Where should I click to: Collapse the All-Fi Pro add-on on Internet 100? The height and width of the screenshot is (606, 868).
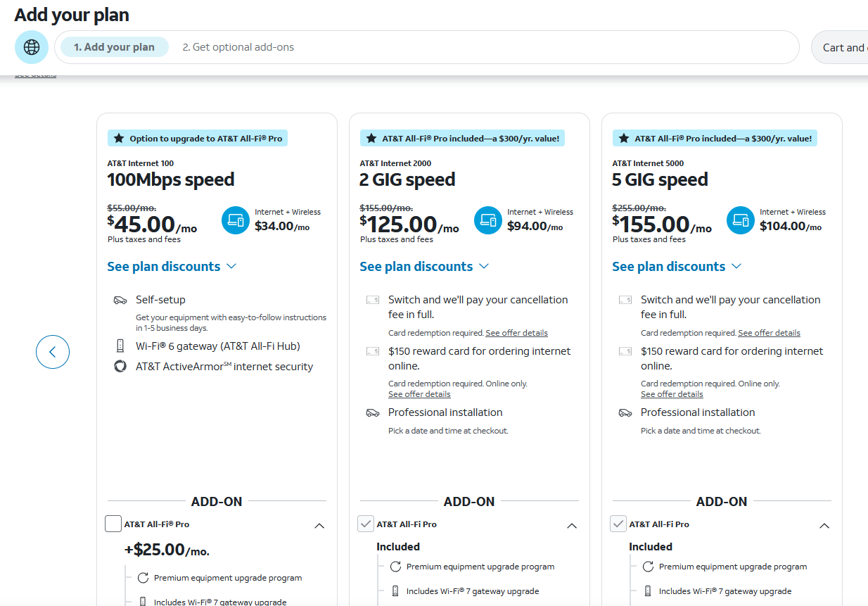pyautogui.click(x=319, y=526)
